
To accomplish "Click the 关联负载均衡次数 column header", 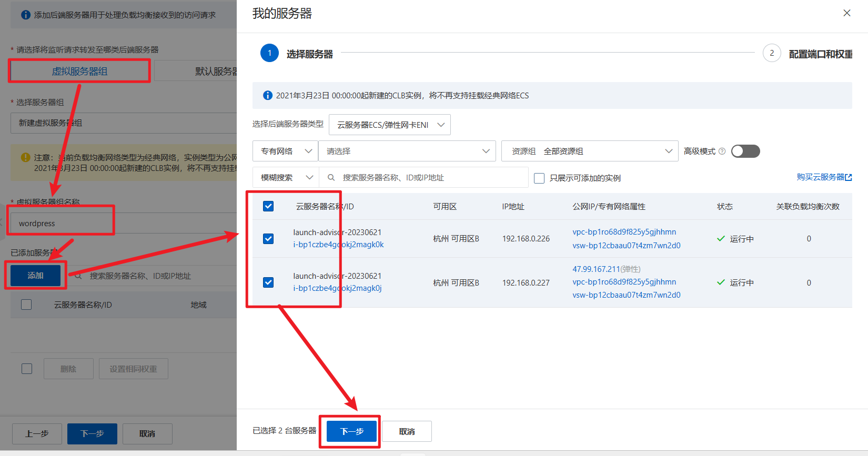I will click(808, 207).
